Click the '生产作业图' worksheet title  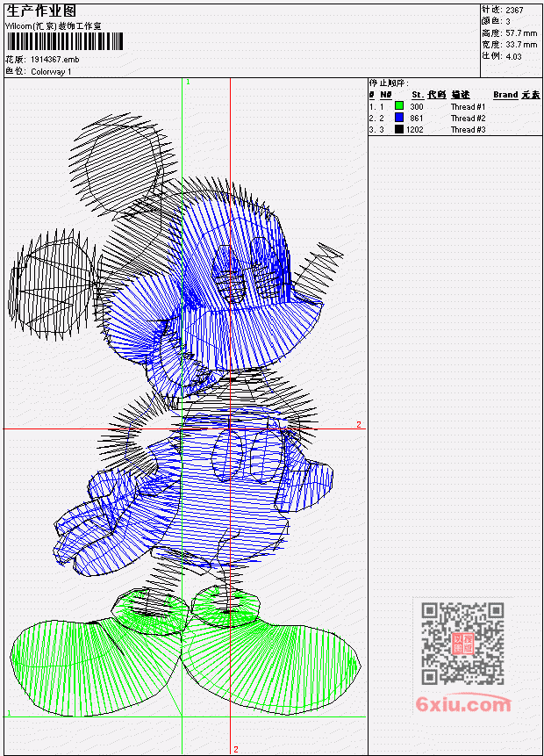pos(41,11)
